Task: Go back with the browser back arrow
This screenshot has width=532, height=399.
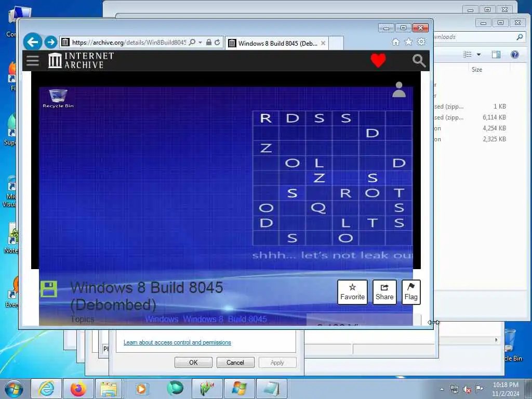Action: point(33,42)
